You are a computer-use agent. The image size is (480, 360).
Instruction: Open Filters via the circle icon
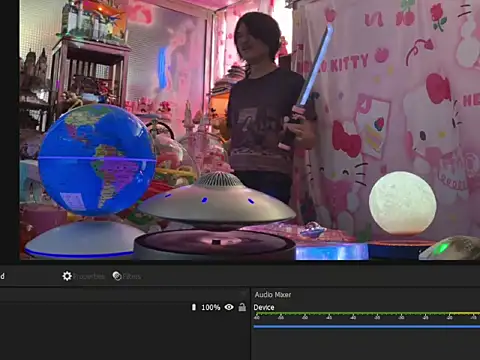coord(117,276)
